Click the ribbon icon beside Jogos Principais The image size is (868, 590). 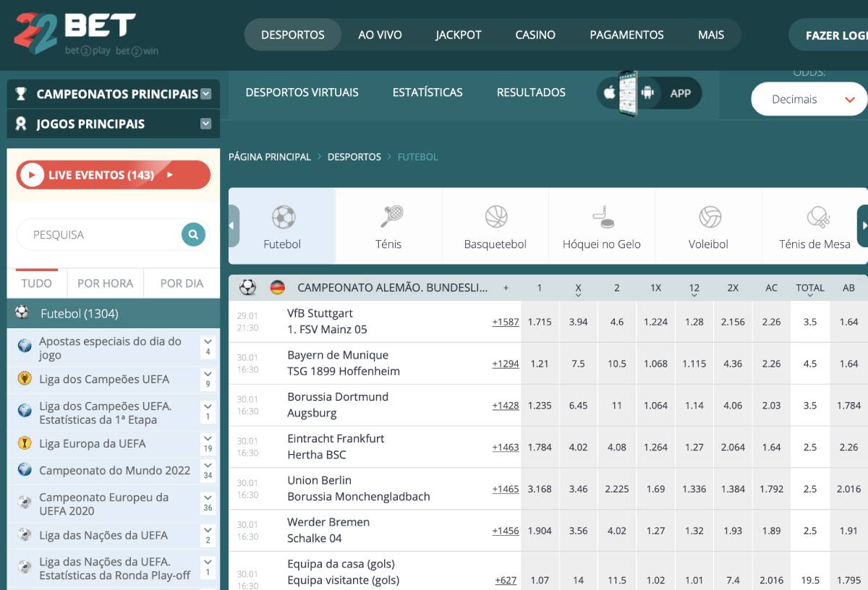(21, 124)
